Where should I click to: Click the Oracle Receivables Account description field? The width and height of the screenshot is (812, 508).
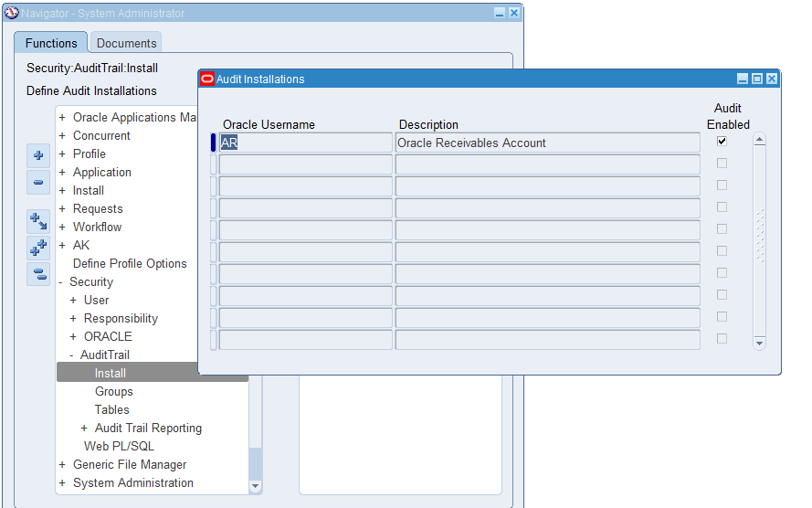tap(547, 143)
